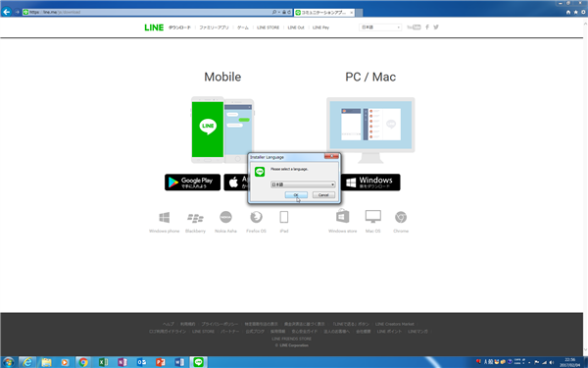This screenshot has width=588, height=368.
Task: Click the browser Favorites star icon
Action: tap(575, 12)
